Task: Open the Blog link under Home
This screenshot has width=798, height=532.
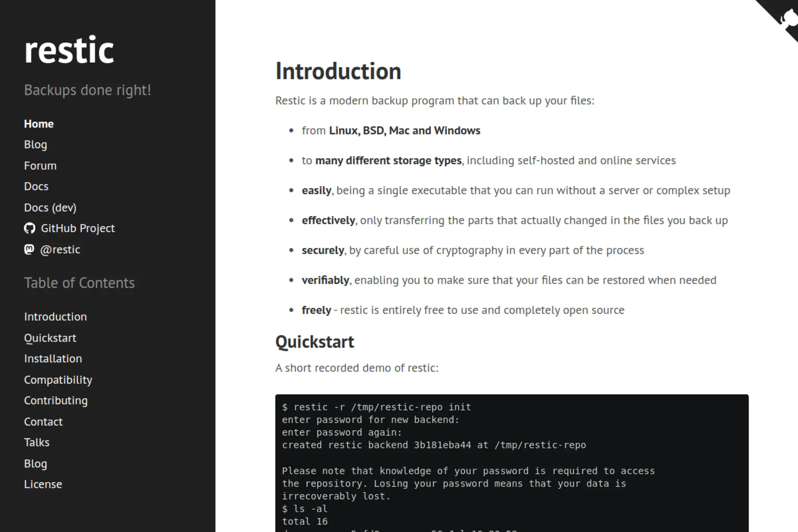Action: (36, 144)
